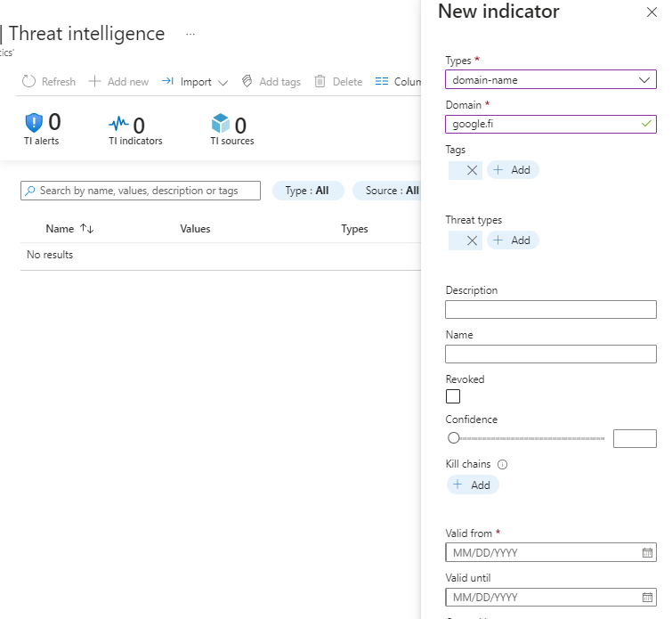The height and width of the screenshot is (619, 672).
Task: Open the Valid until calendar picker
Action: (x=647, y=598)
